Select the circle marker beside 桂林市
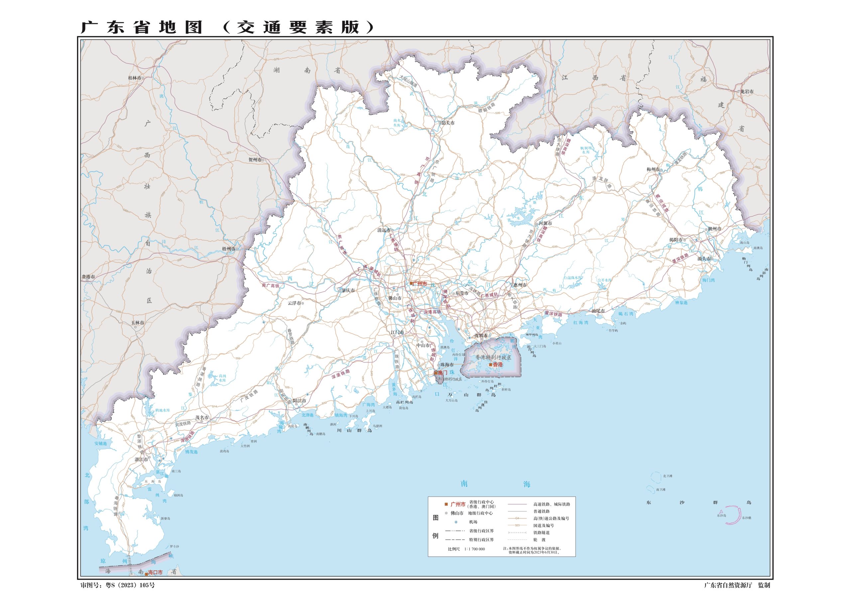The image size is (851, 616). (x=143, y=78)
